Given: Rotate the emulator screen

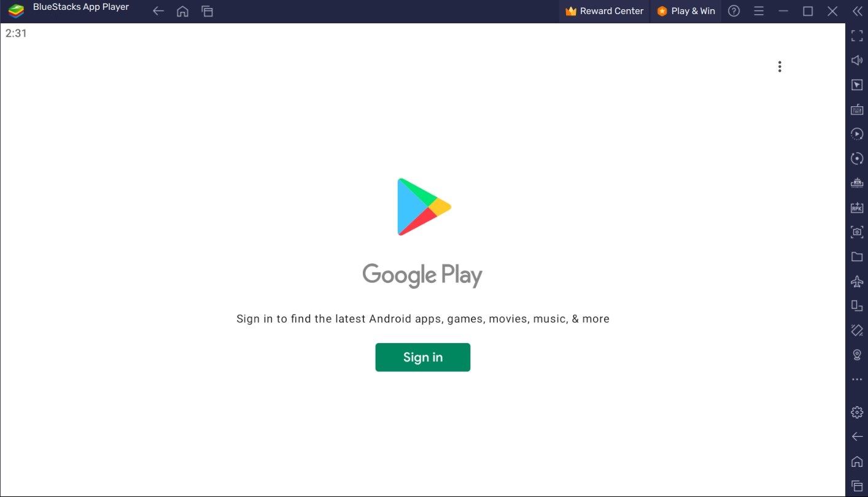Looking at the screenshot, I should click(857, 158).
